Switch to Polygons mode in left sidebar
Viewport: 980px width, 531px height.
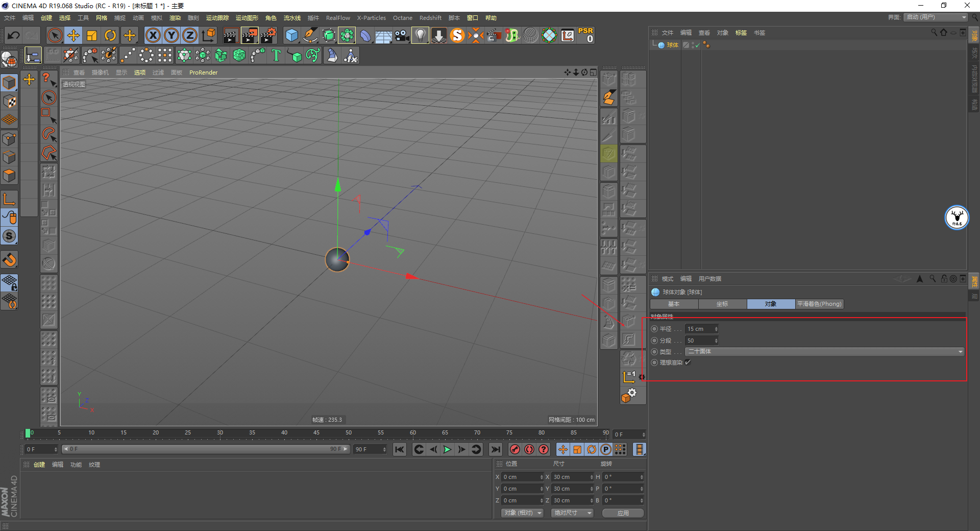[9, 176]
